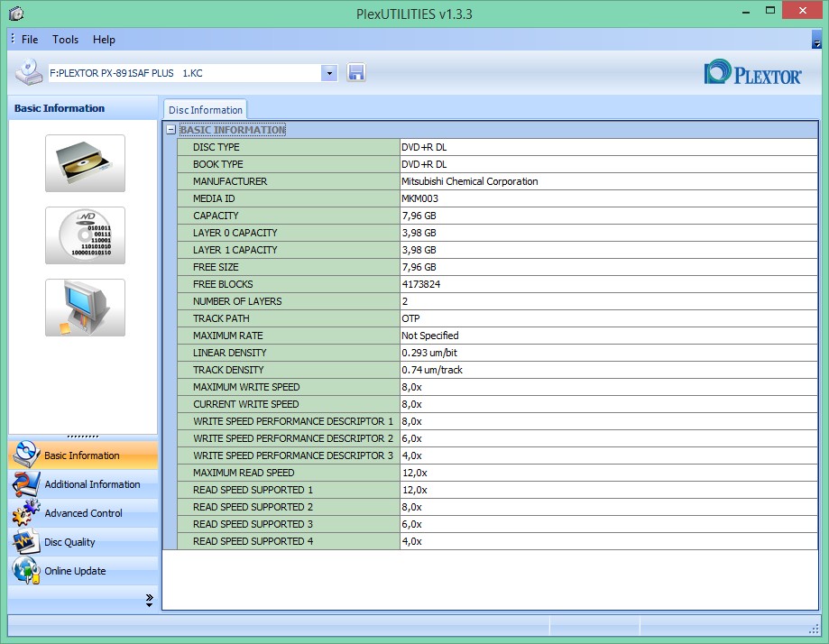Screen dimensions: 829x644
Task: Open the Online Update section
Action: [x=75, y=571]
